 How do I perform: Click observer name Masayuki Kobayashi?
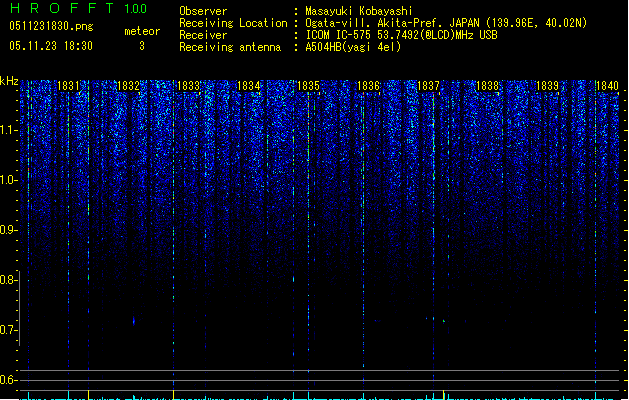[359, 11]
